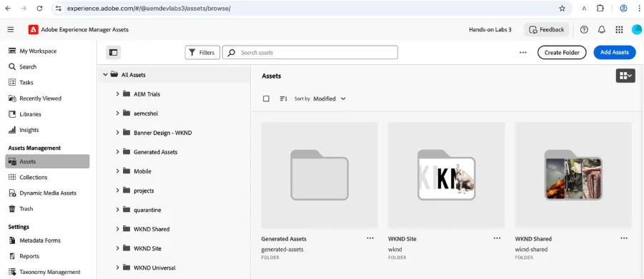Viewport: 644px width, 279px height.
Task: Open Sort by Modified dropdown
Action: 330,98
